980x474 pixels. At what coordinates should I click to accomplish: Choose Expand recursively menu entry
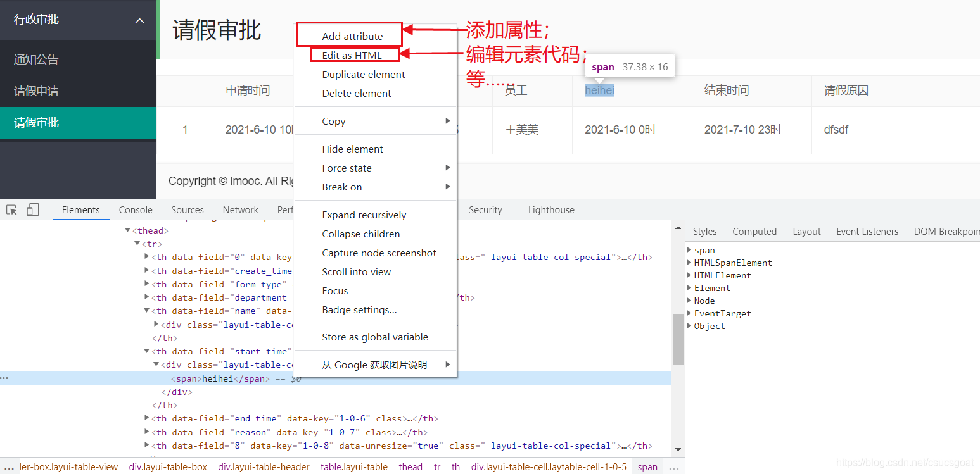coord(364,215)
